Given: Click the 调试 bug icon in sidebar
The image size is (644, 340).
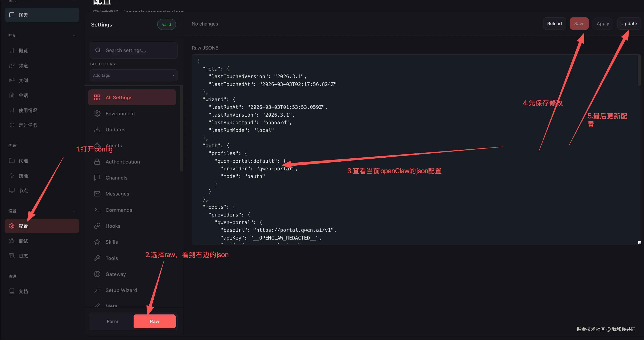Looking at the screenshot, I should (x=12, y=241).
